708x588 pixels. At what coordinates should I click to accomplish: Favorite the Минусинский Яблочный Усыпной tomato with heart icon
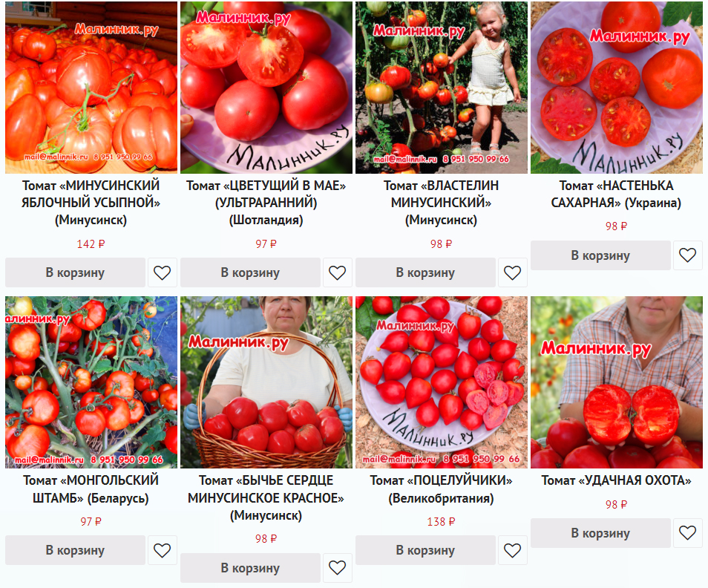tap(162, 272)
